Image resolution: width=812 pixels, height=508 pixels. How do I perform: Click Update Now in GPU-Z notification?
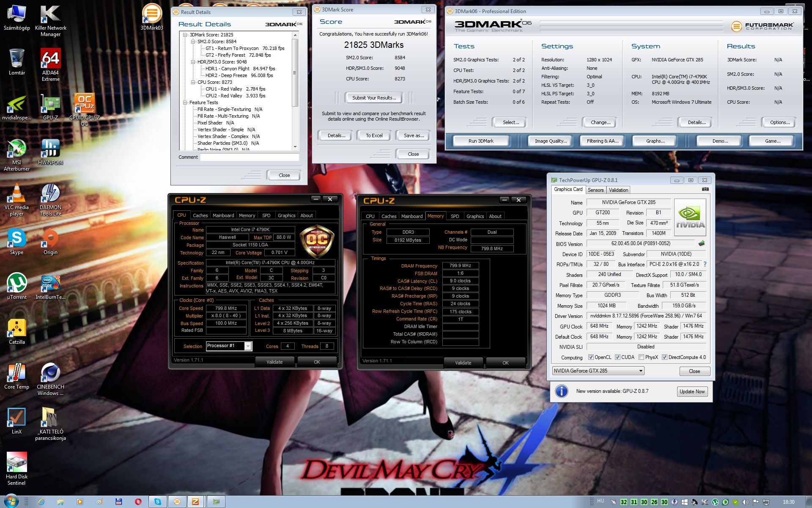point(692,392)
